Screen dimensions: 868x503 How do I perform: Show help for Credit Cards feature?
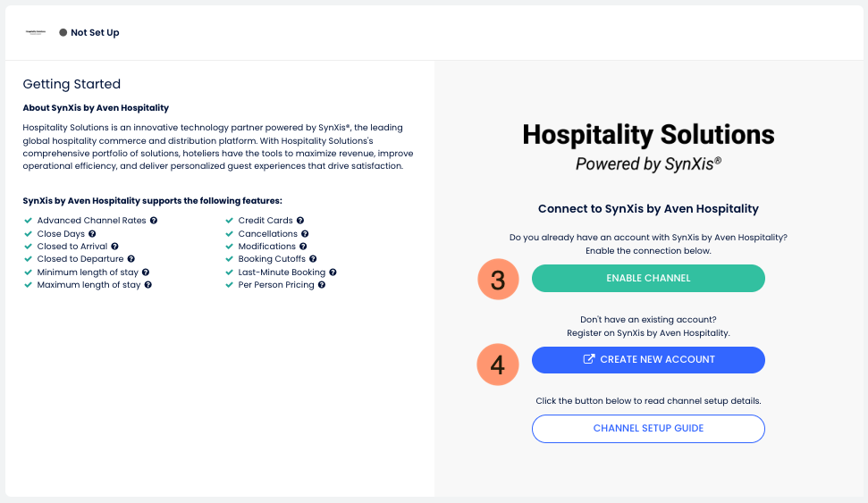click(300, 221)
